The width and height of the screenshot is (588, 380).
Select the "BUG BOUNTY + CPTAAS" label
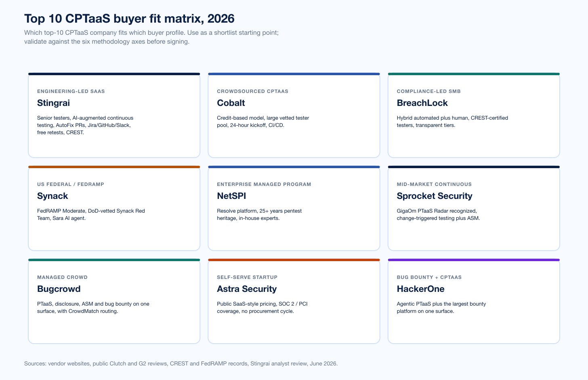pos(429,277)
